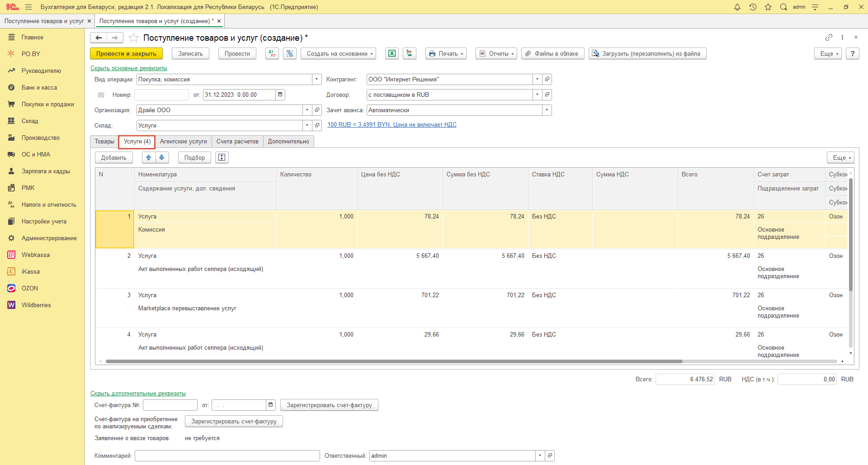Focus the Счет-фактура № input field
Screen dimensions: 868x465
pos(170,405)
